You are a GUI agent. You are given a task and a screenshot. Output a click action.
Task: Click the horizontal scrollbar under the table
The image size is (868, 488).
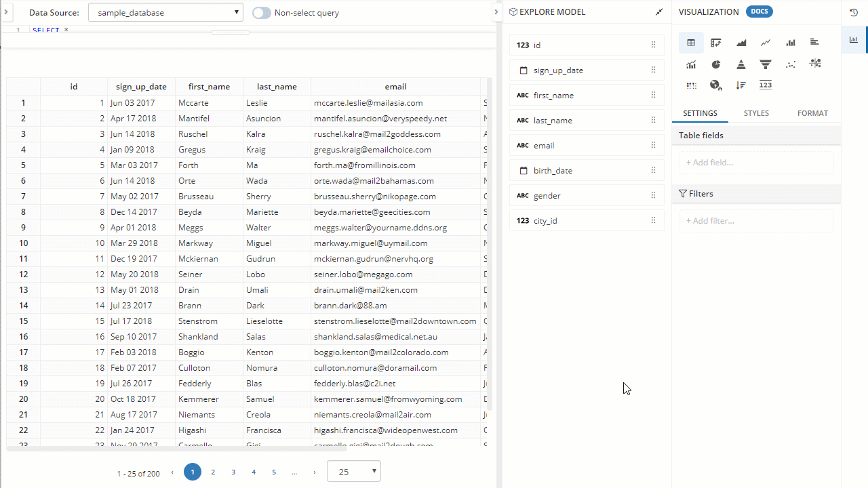click(x=176, y=448)
